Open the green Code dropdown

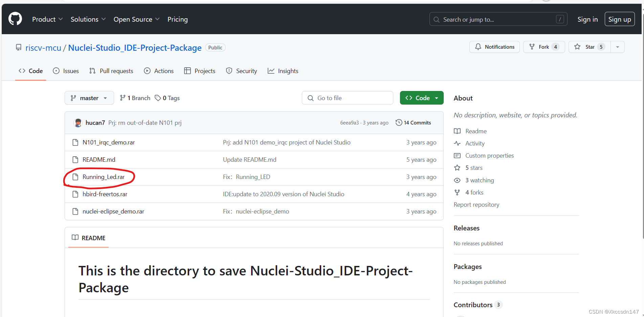pyautogui.click(x=422, y=98)
